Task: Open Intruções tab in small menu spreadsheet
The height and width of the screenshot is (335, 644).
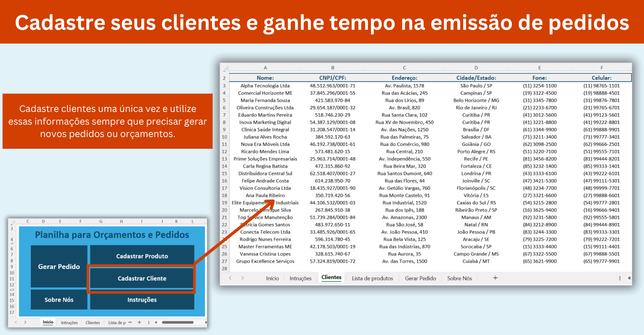Action: tap(69, 323)
